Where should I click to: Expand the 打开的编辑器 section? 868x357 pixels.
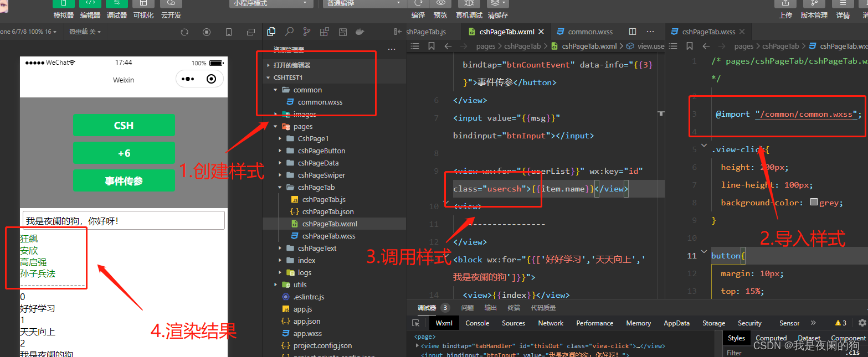pyautogui.click(x=335, y=65)
